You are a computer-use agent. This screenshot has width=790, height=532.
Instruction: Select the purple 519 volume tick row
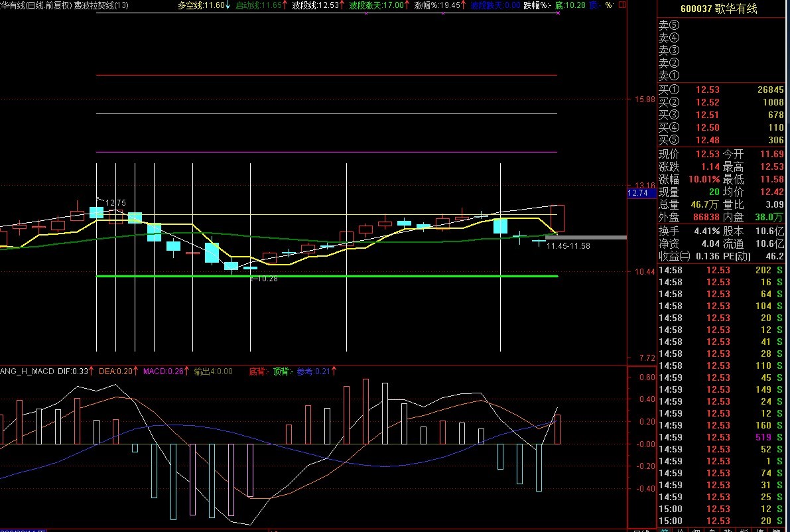(x=722, y=437)
